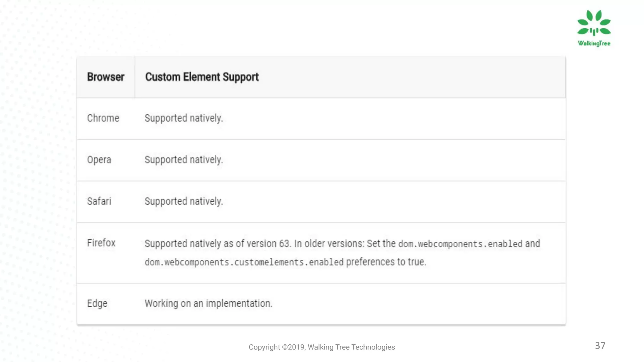The width and height of the screenshot is (644, 362).
Task: Click the copyright Walking Tree Technologies footer
Action: click(322, 347)
